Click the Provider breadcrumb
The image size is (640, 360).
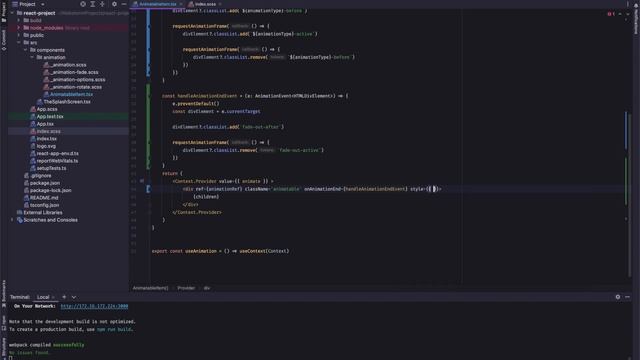[186, 288]
